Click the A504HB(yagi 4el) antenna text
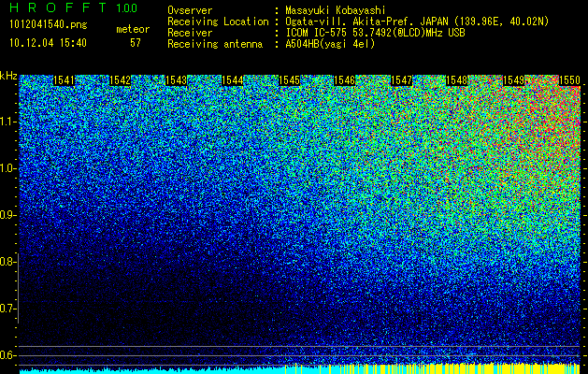This screenshot has width=588, height=374. [x=330, y=44]
